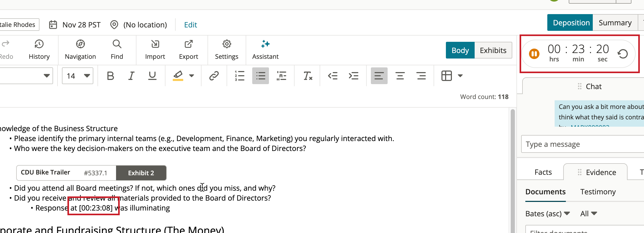Clear text formatting

pos(308,76)
